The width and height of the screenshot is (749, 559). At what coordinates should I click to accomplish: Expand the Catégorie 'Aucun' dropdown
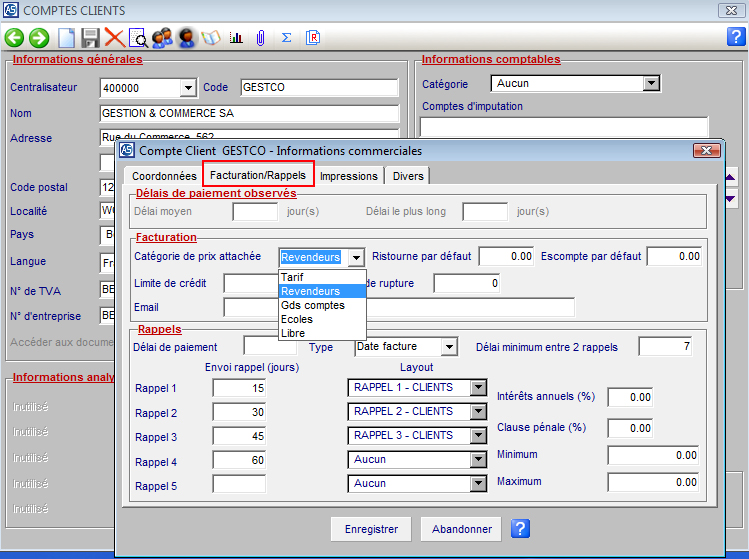[651, 84]
